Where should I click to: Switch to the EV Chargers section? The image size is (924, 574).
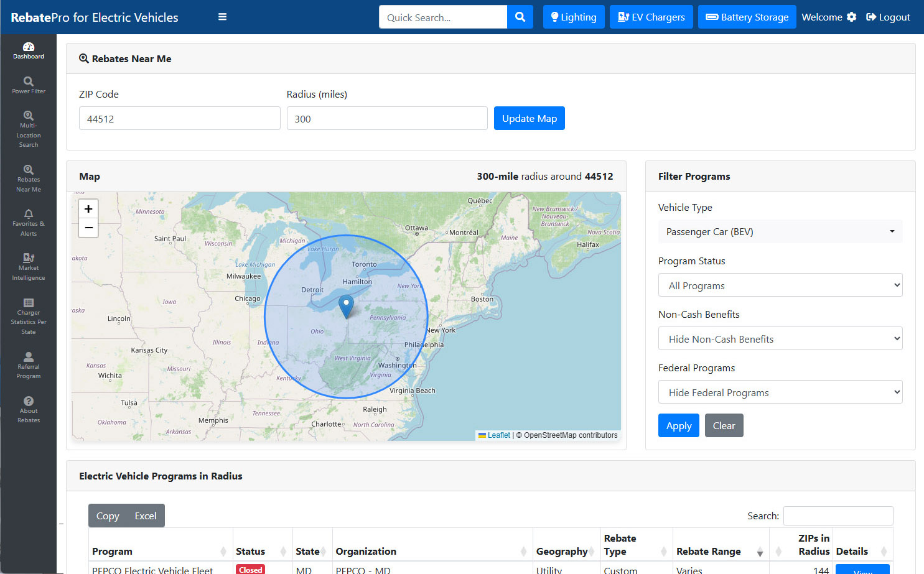pyautogui.click(x=651, y=17)
